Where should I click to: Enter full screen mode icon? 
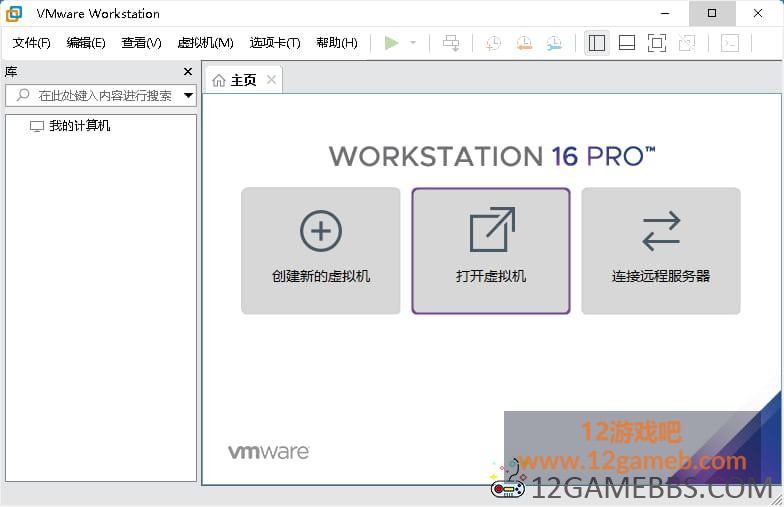click(x=657, y=43)
